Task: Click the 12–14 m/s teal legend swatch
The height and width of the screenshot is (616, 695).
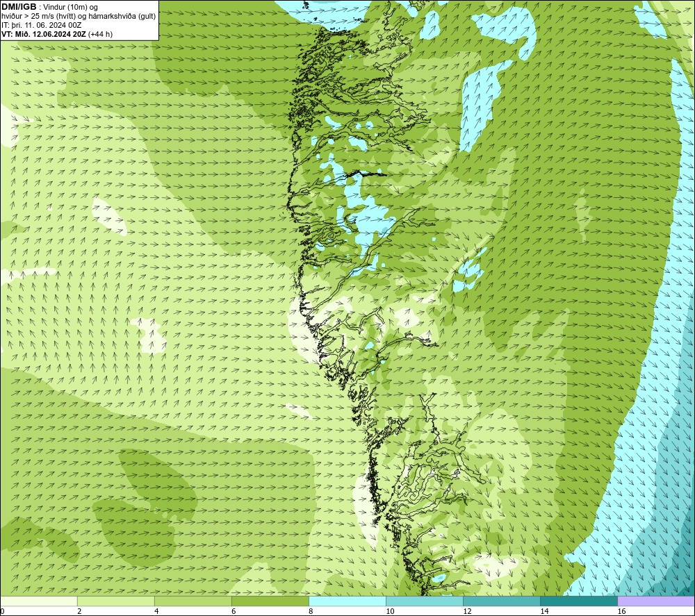Action: (x=501, y=601)
